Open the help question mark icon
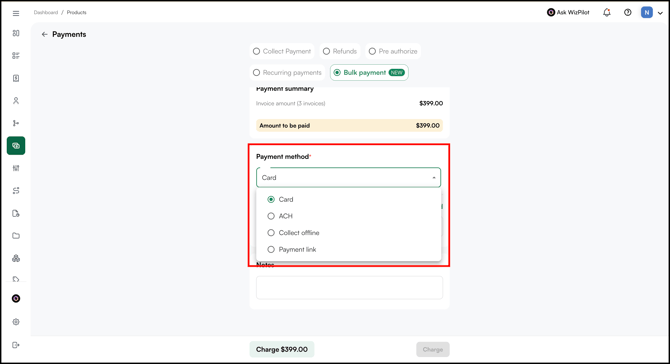 [627, 12]
